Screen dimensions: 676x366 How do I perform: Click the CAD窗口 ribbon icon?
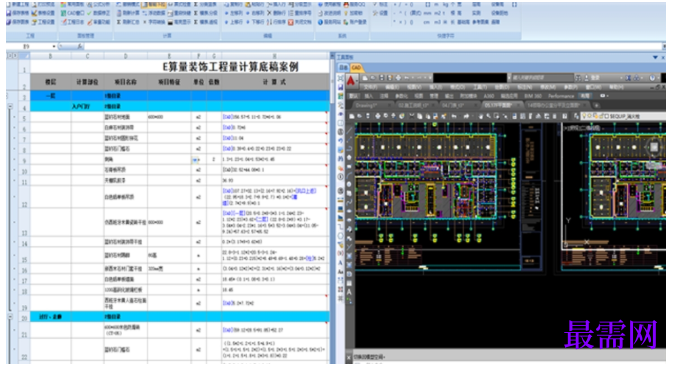click(x=63, y=13)
